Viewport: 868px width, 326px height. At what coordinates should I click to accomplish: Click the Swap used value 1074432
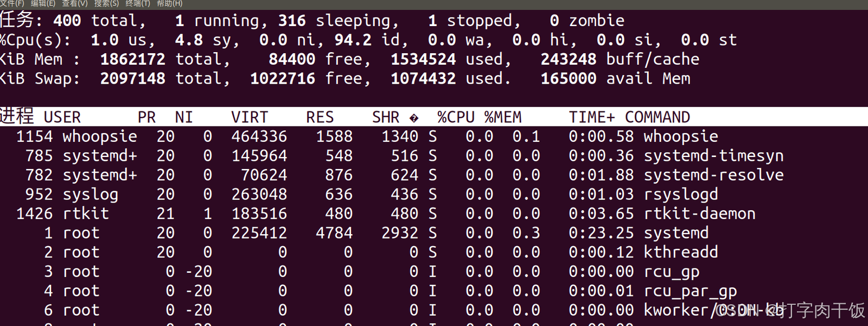[x=424, y=79]
